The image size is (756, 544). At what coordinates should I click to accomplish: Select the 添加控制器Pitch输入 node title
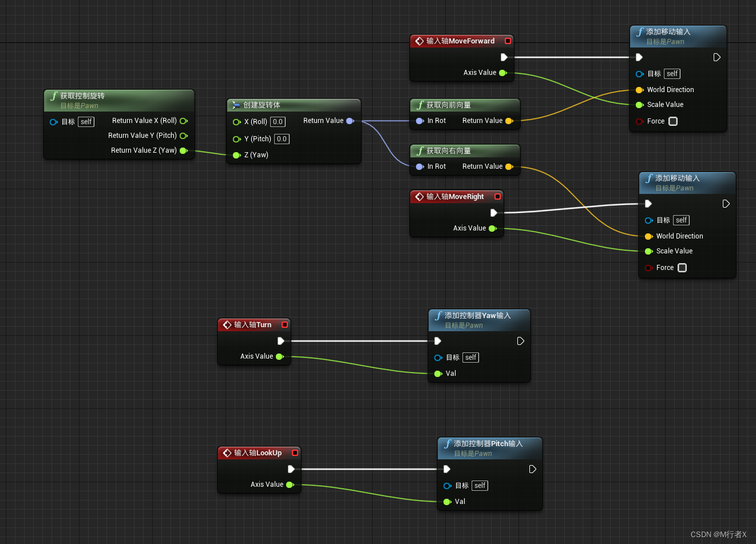click(x=488, y=444)
